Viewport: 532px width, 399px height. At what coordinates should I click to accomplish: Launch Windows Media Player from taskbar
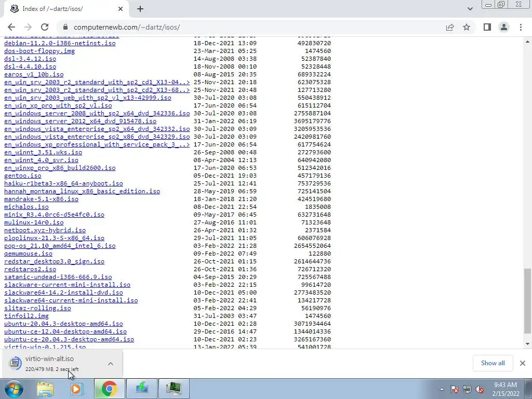[77, 389]
